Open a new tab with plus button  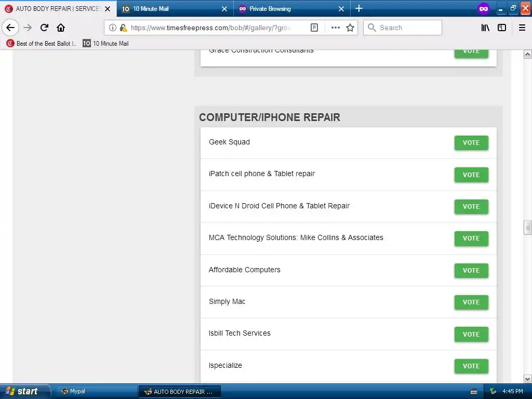tap(358, 8)
